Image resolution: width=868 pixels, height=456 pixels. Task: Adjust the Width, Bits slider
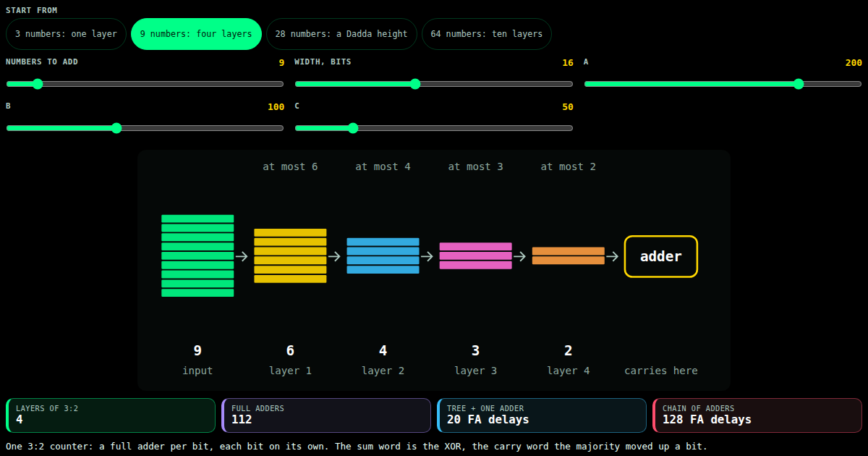pyautogui.click(x=434, y=84)
